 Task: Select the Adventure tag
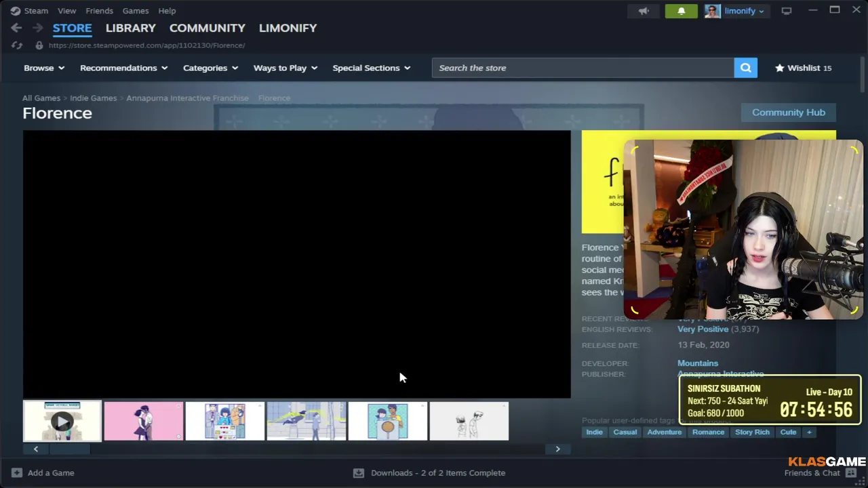(665, 432)
